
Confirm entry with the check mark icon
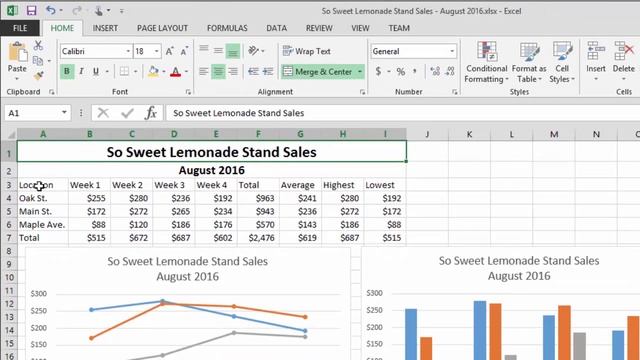click(127, 113)
